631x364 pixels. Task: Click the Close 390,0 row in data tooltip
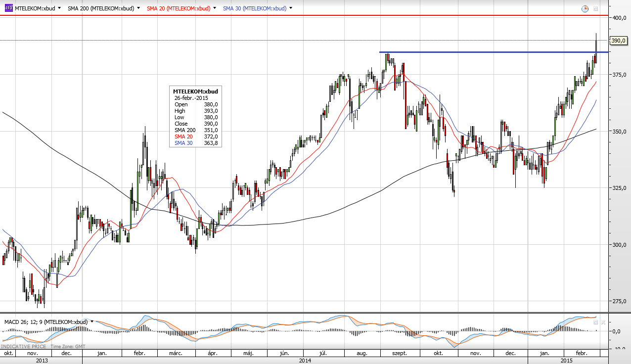tap(196, 124)
